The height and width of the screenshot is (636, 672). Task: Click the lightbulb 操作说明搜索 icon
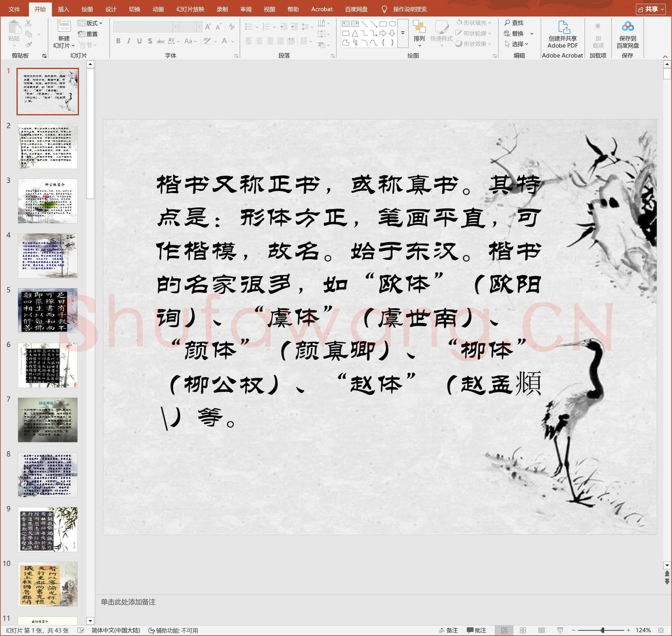[x=384, y=9]
